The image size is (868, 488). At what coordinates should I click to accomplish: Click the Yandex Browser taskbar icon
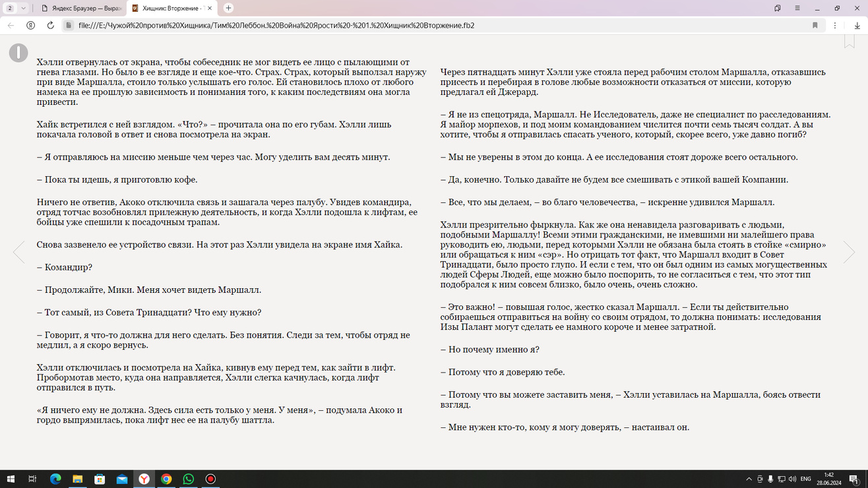144,479
